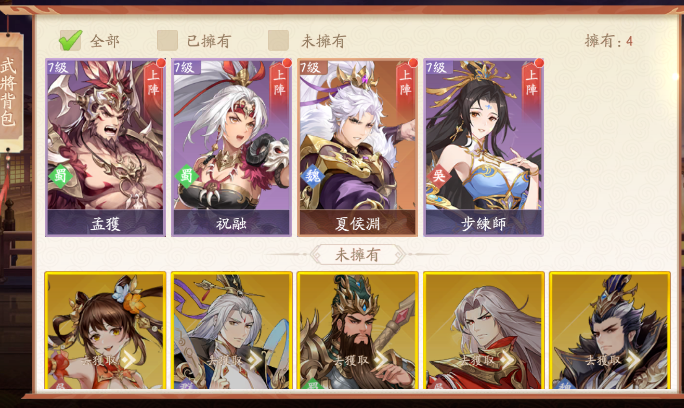The image size is (684, 408).
Task: Open the 孟獲 hero card
Action: [105, 147]
